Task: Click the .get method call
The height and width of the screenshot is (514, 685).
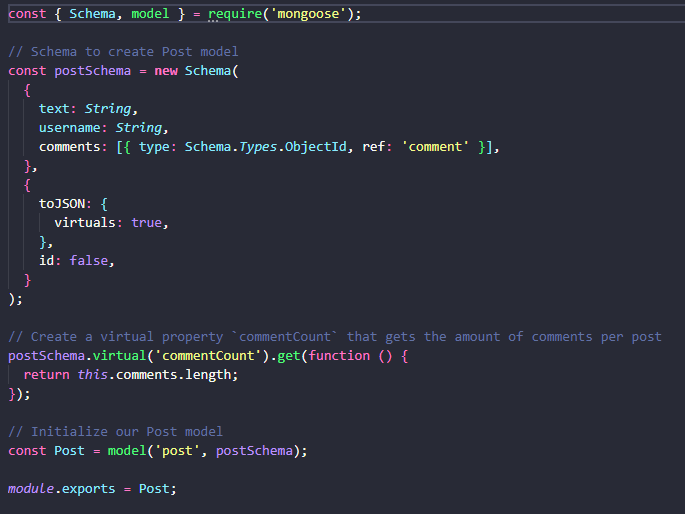Action: click(x=289, y=356)
